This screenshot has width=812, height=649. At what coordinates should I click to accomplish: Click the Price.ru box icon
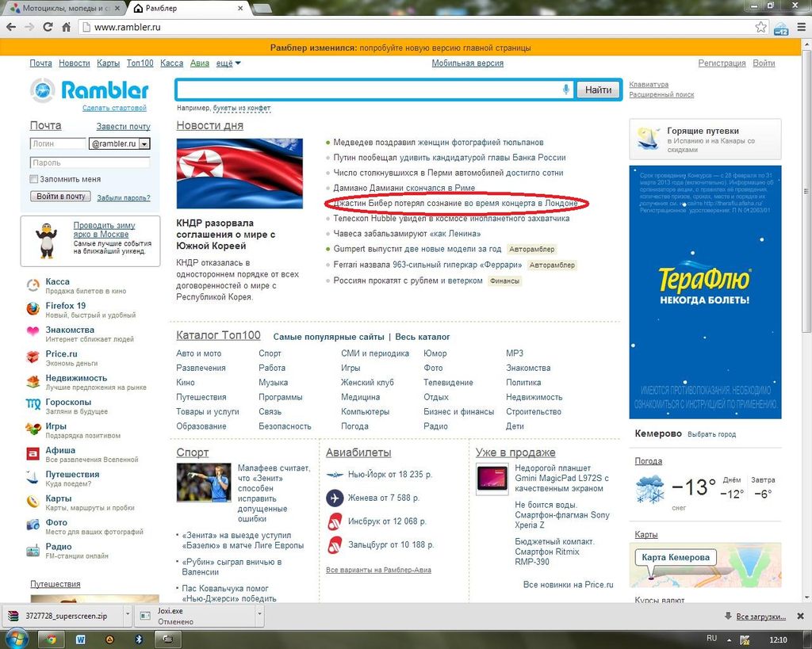tap(33, 357)
